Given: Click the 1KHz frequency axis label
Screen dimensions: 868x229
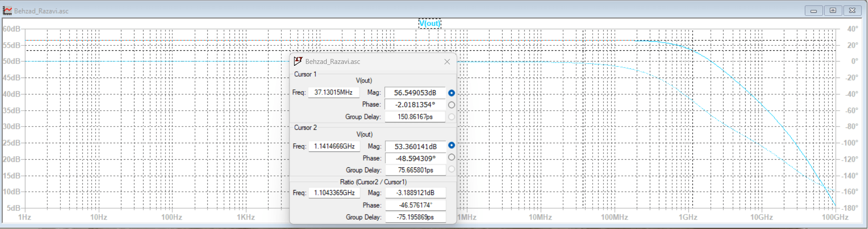Looking at the screenshot, I should [x=245, y=217].
